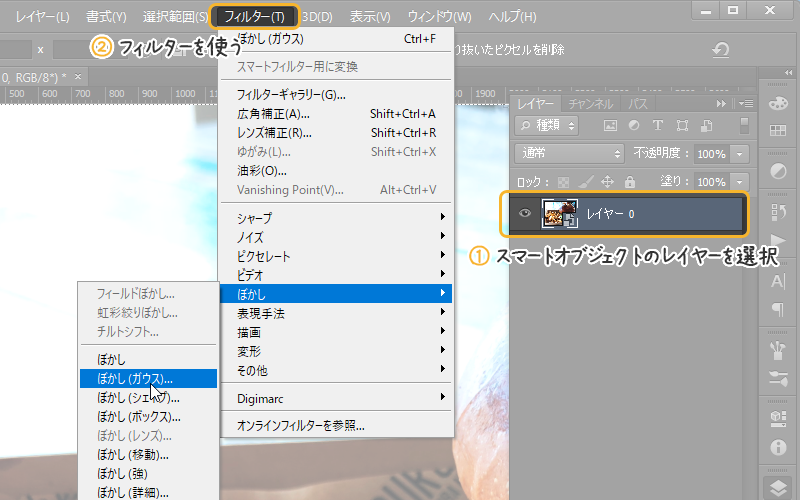Filter layers by pixel image type

pyautogui.click(x=610, y=126)
